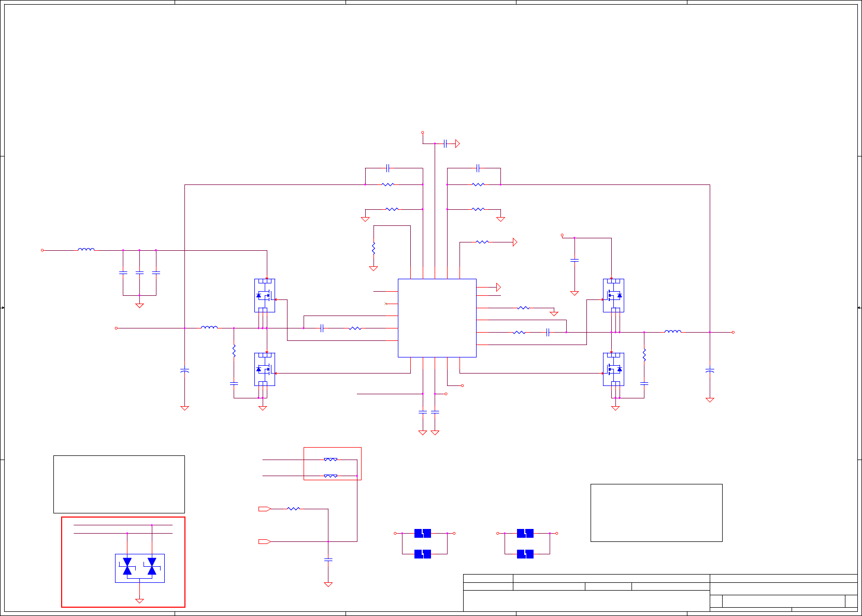This screenshot has width=862, height=616.
Task: Select the resistor beside the upper off-page port
Action: pos(293,509)
